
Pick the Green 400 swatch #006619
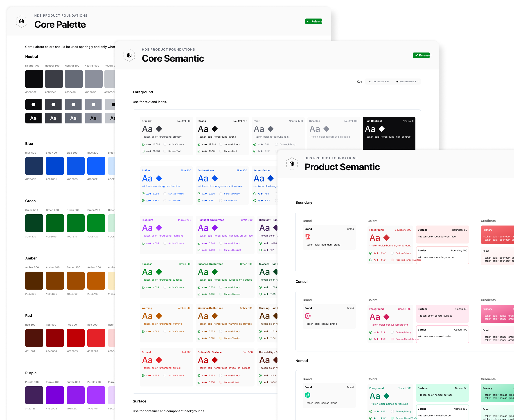tap(55, 223)
